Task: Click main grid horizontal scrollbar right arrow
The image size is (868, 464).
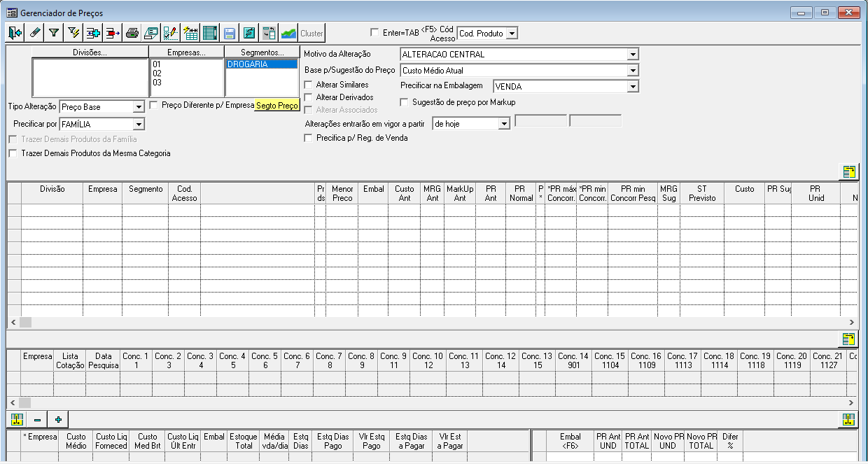Action: pos(852,323)
